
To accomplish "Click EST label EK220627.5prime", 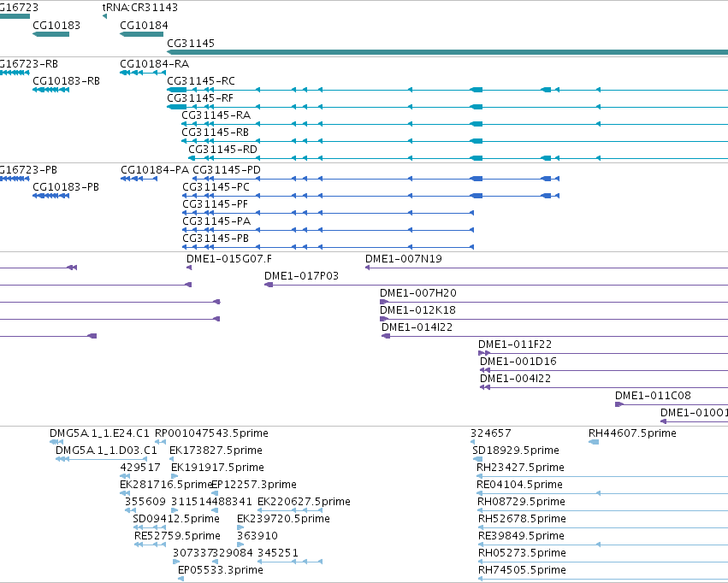I will 304,502.
